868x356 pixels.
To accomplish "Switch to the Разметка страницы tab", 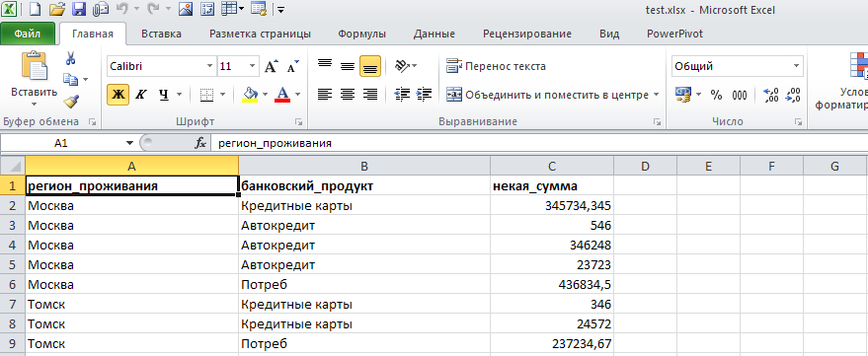I will click(260, 34).
